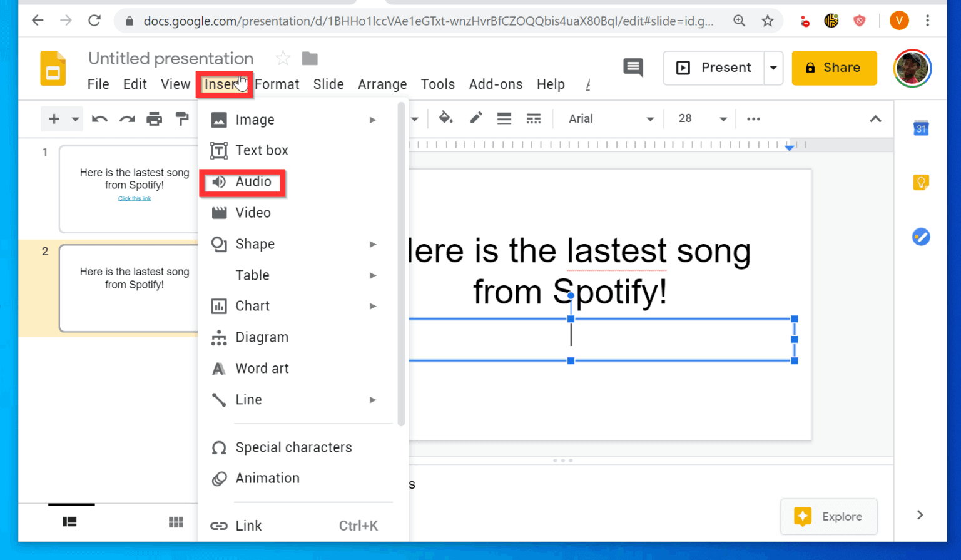Open the Present options dropdown arrow
The width and height of the screenshot is (961, 560).
(x=773, y=68)
